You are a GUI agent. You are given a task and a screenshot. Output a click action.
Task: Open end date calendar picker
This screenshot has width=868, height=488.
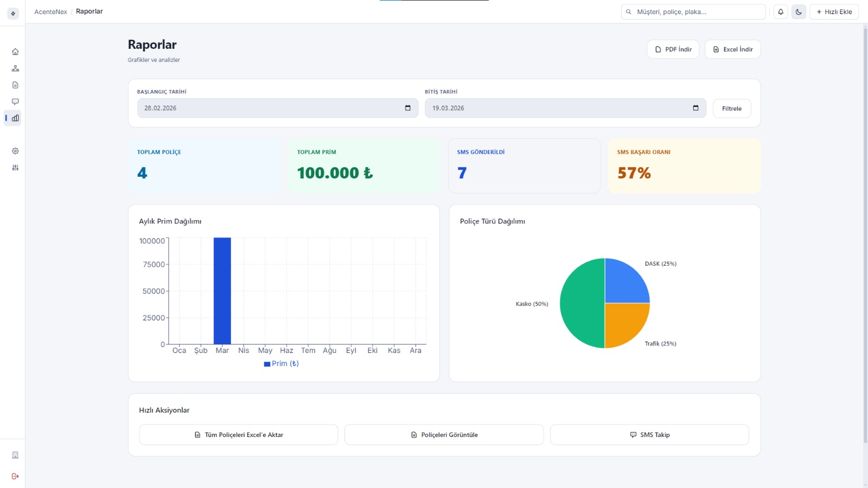pos(695,108)
